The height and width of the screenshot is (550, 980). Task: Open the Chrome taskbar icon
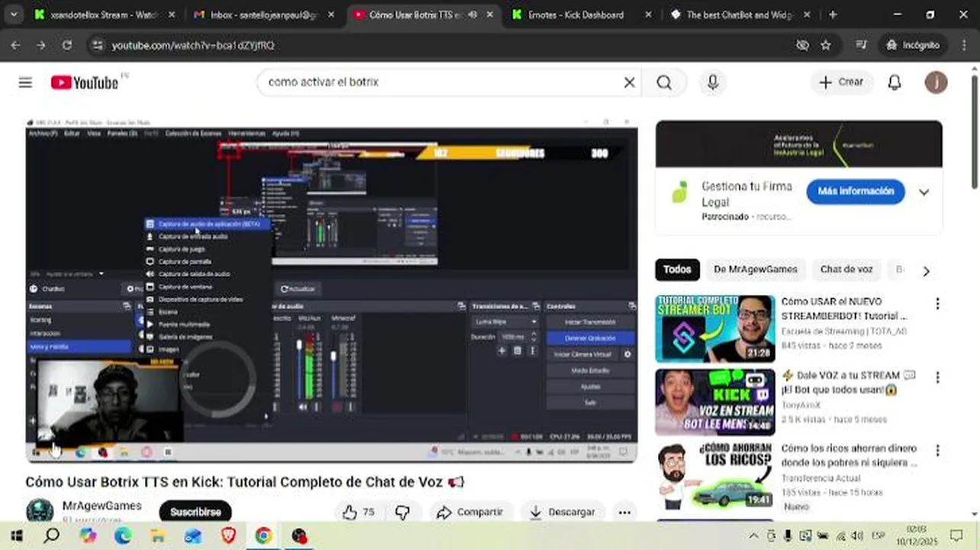(x=263, y=535)
